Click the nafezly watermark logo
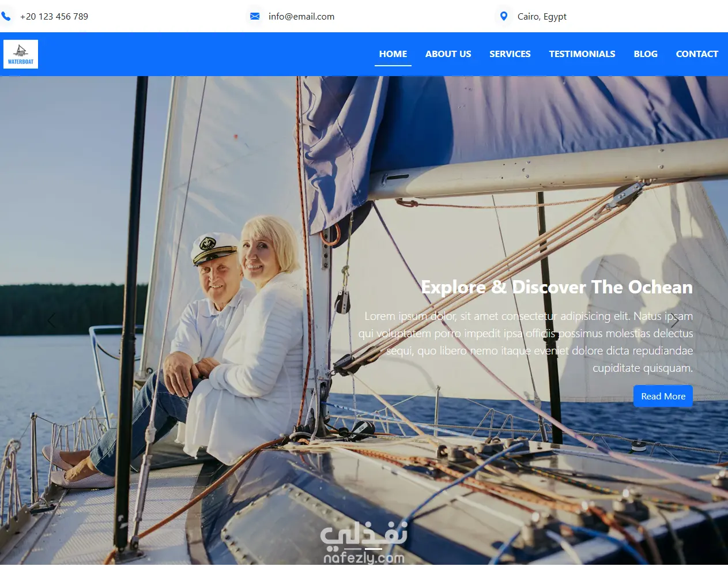Image resolution: width=728 pixels, height=566 pixels. pyautogui.click(x=364, y=542)
